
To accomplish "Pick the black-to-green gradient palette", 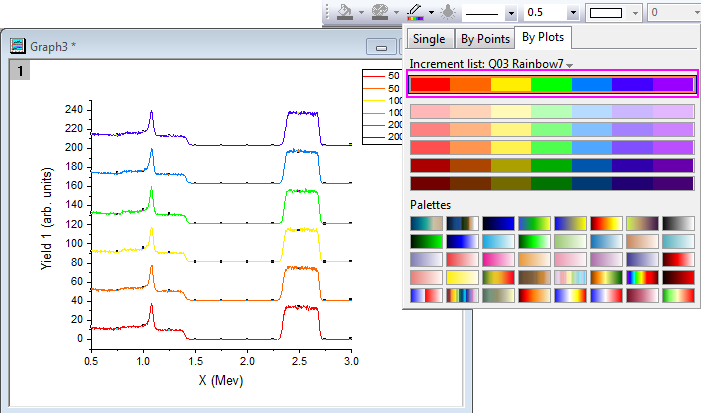I will 427,241.
